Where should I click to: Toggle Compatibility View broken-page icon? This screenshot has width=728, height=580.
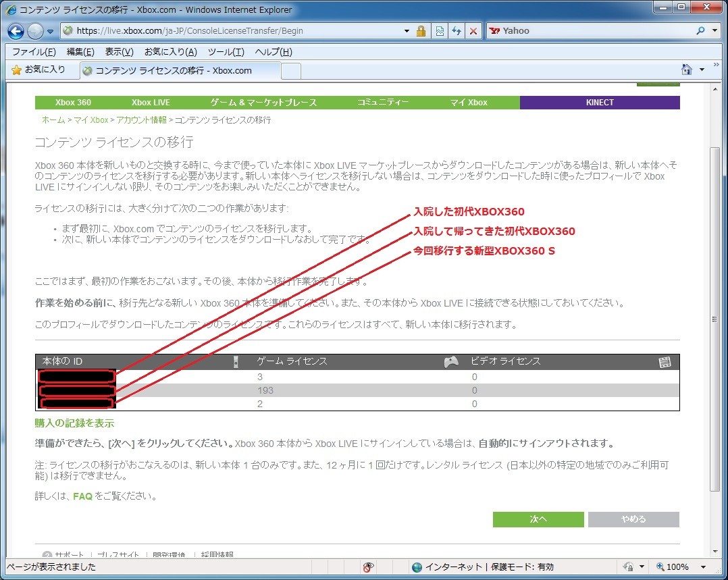coord(439,31)
